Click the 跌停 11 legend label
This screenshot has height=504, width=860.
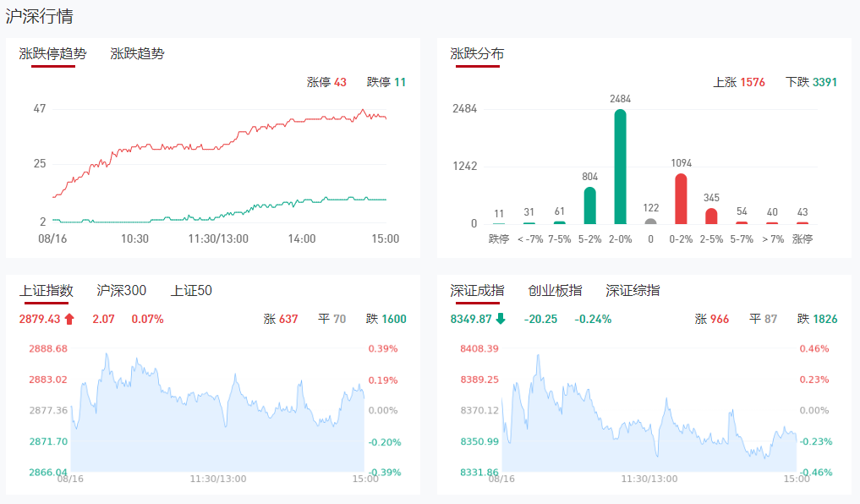[386, 82]
